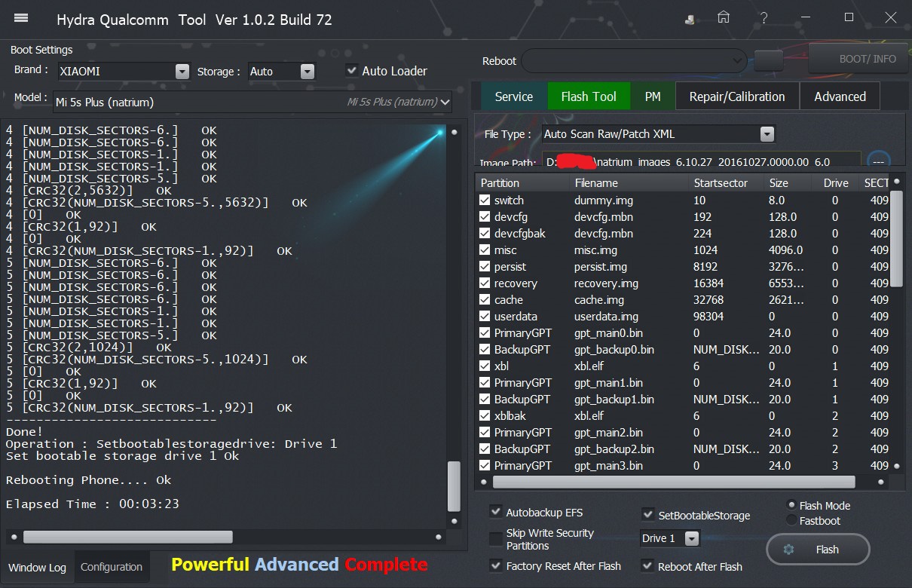This screenshot has width=912, height=588.
Task: Select the misc.img filename cell
Action: tap(595, 250)
